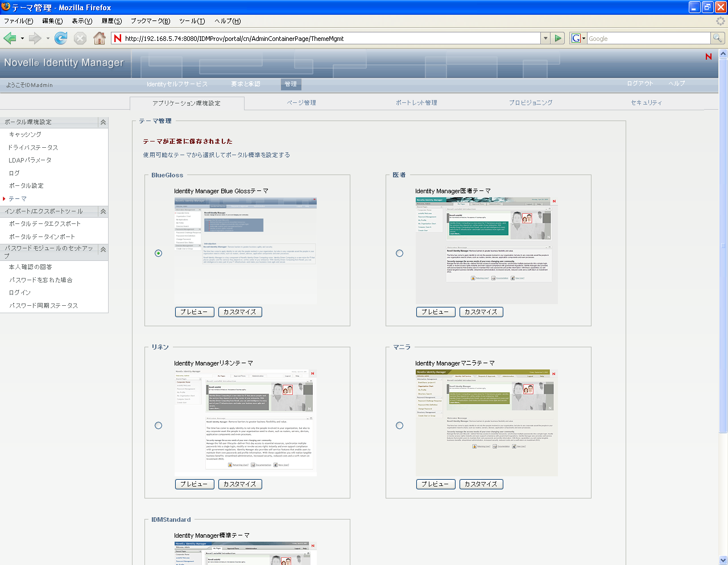Open パスワードを忘れた場合 in the sidebar
The image size is (728, 565).
coord(41,280)
